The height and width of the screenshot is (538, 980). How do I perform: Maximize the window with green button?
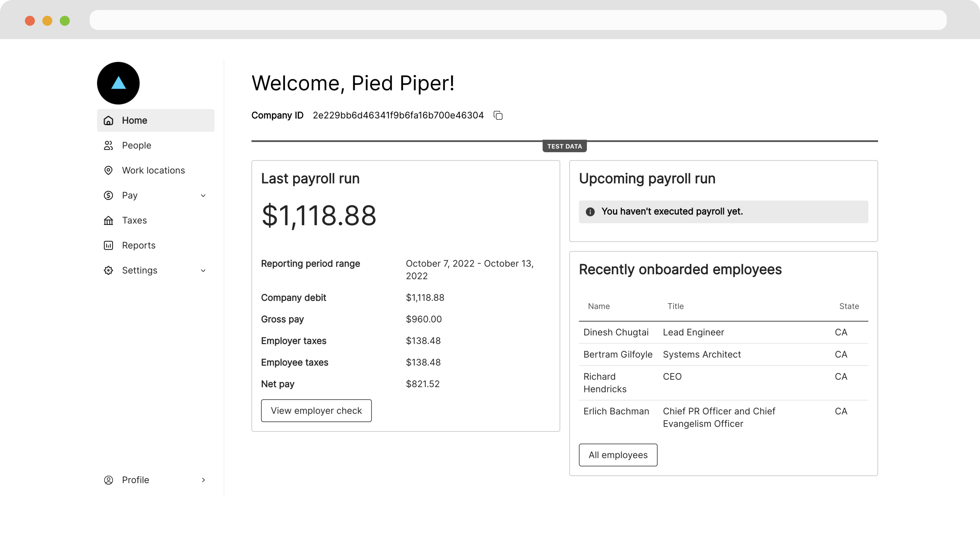tap(65, 21)
